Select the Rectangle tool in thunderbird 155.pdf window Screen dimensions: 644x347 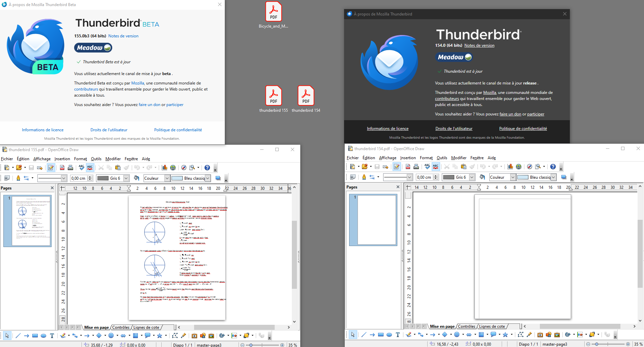pyautogui.click(x=35, y=336)
